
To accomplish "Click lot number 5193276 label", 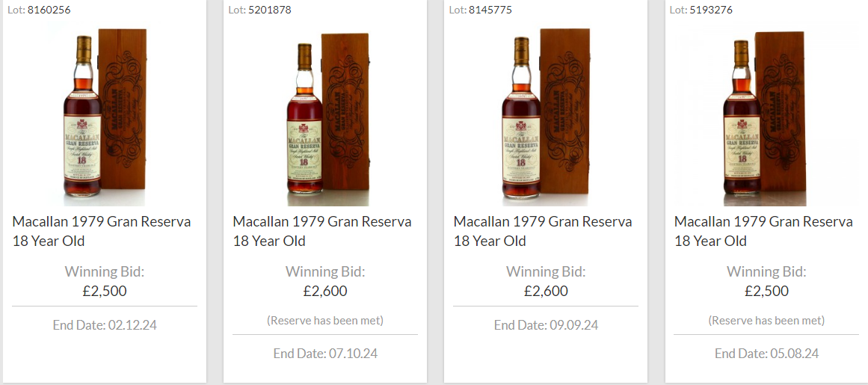I will point(701,10).
